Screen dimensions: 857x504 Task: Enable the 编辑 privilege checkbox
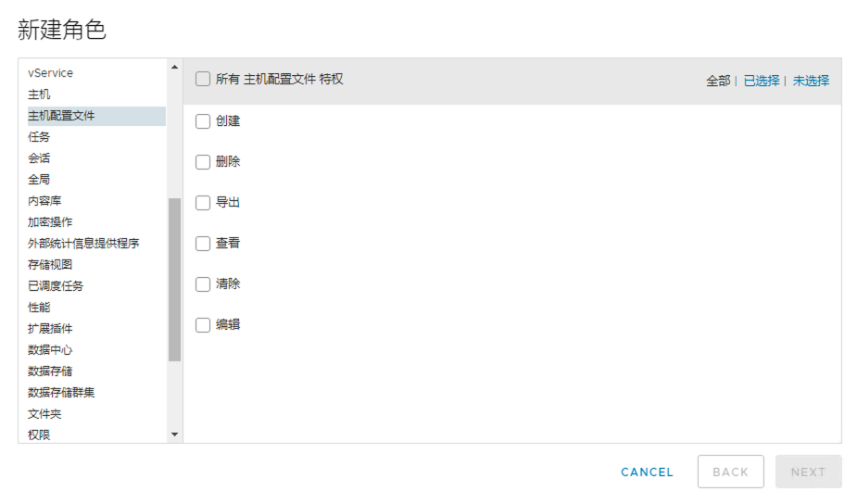click(x=203, y=325)
